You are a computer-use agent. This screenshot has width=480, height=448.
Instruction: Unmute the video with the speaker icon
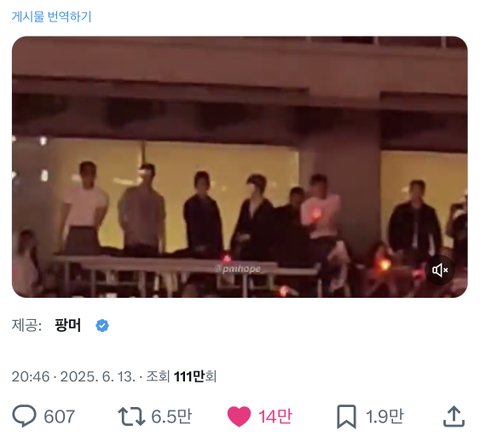click(440, 270)
